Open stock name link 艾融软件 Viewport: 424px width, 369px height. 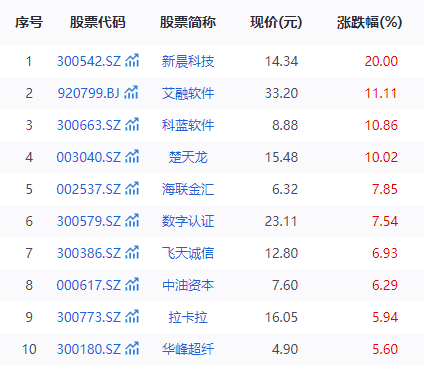[x=188, y=93]
